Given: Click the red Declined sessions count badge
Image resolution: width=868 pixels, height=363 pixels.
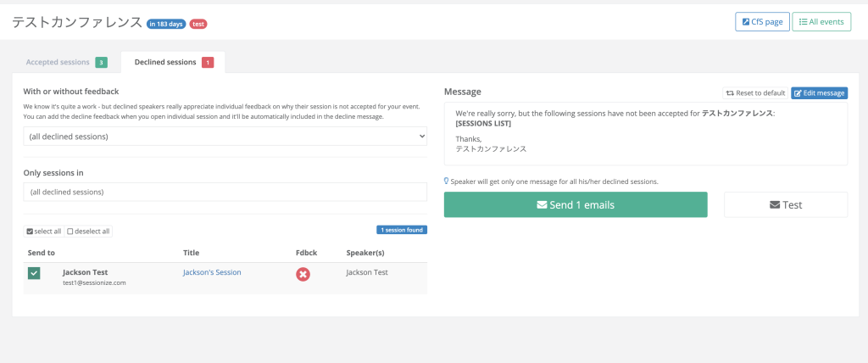Looking at the screenshot, I should pyautogui.click(x=208, y=63).
